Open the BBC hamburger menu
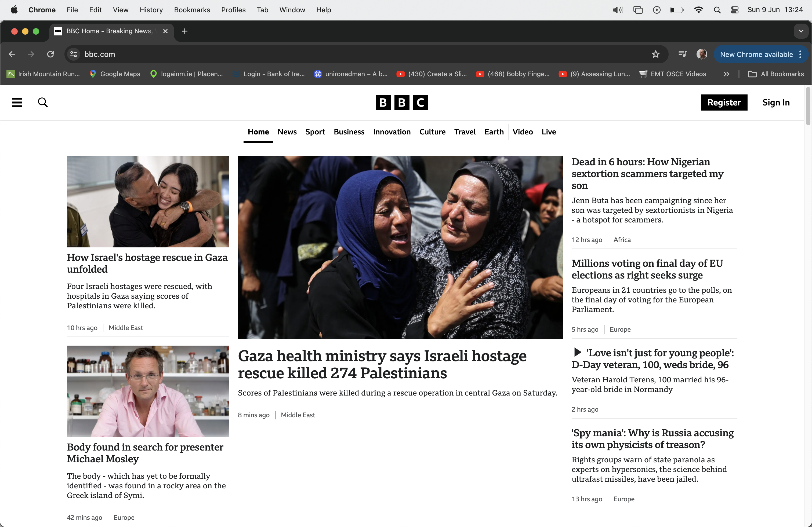 (x=17, y=102)
